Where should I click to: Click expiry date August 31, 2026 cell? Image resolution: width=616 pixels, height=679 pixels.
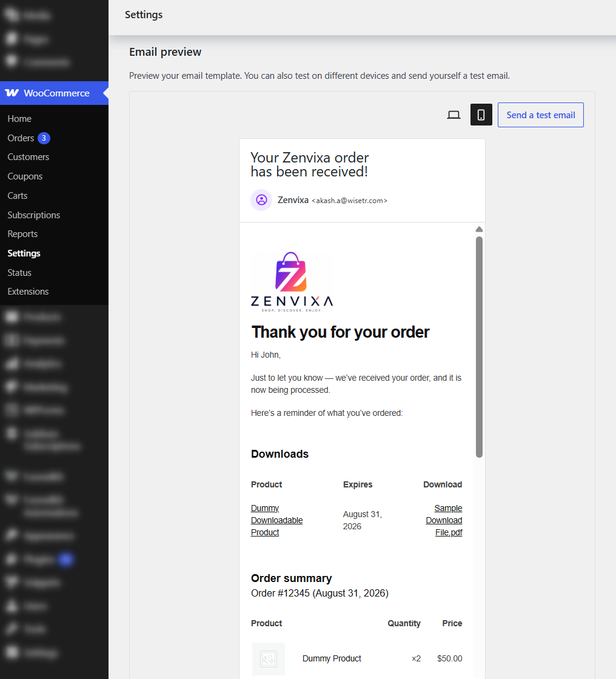(x=363, y=520)
